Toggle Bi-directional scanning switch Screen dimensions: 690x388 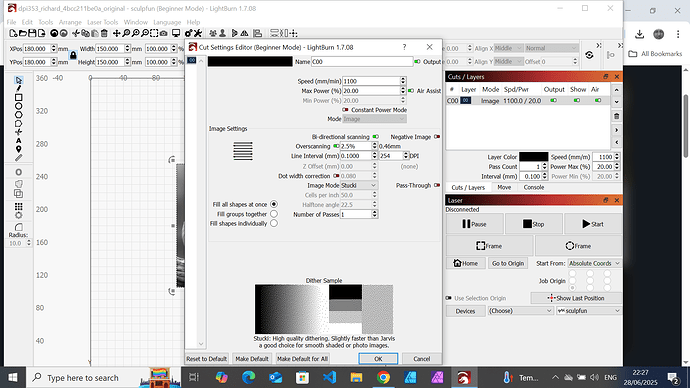pos(375,137)
